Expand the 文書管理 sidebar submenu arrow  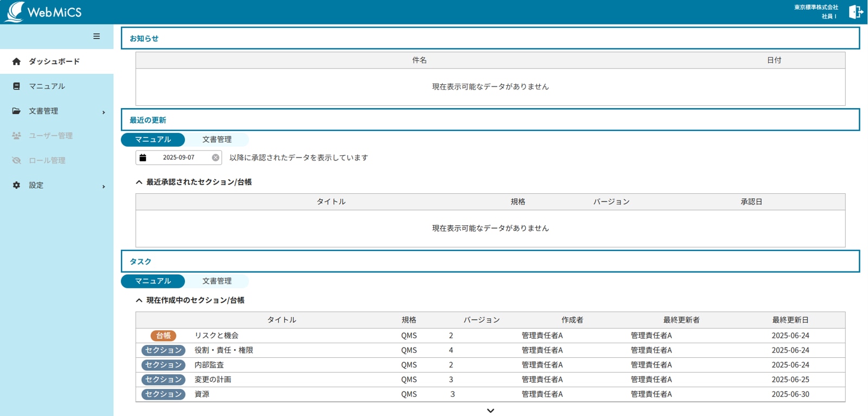point(104,112)
